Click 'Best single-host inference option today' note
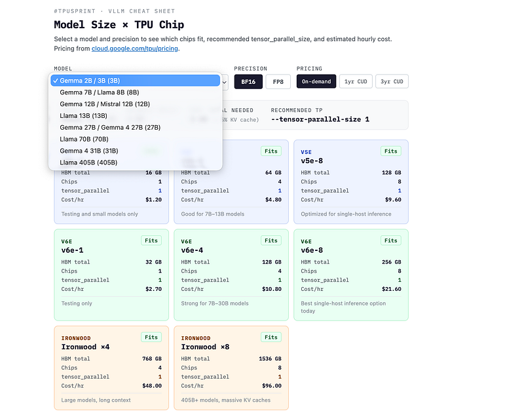This screenshot has width=524, height=420. (x=343, y=307)
